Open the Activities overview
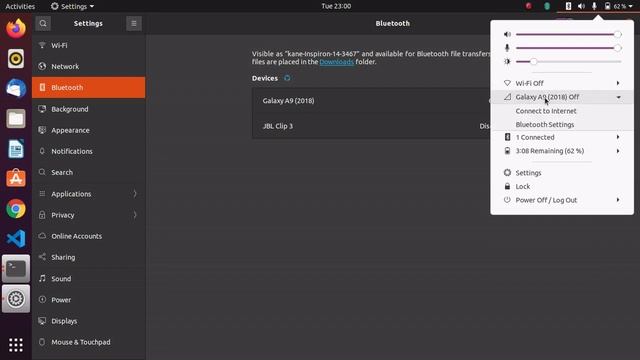 click(20, 6)
